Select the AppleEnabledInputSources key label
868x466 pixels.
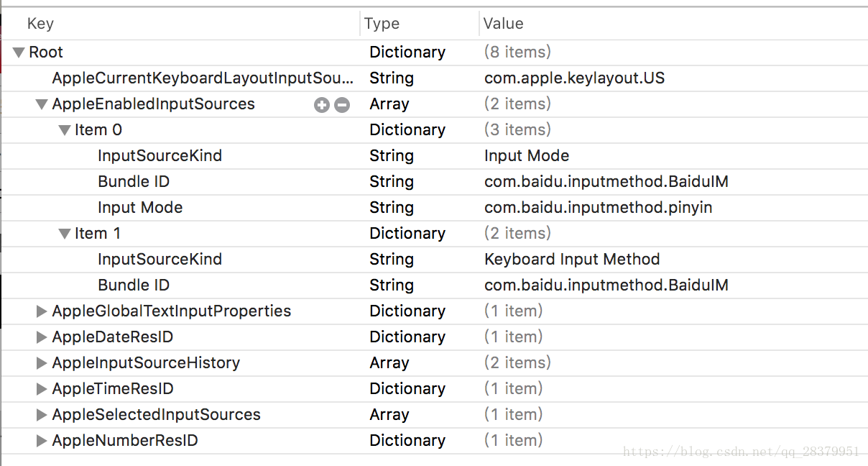pos(153,104)
